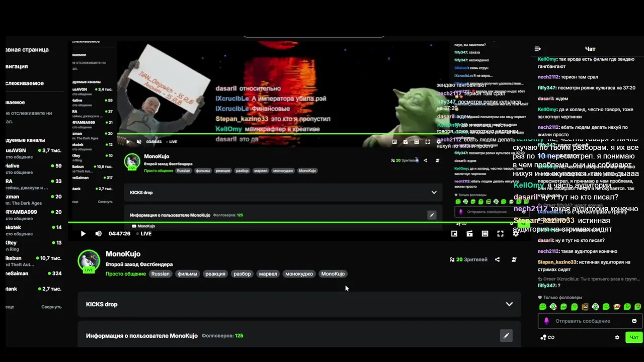Click the reply line to IXcrucibLe
The image size is (644, 362).
pos(589,279)
